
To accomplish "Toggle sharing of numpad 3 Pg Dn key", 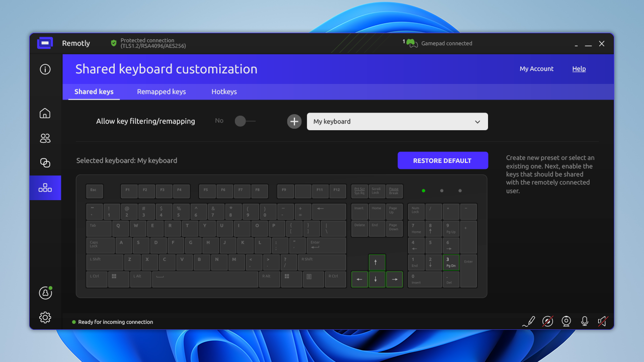I will tap(451, 262).
